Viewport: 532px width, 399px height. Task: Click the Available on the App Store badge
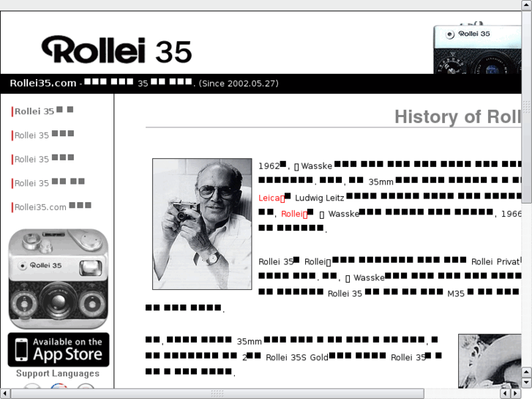click(x=59, y=349)
